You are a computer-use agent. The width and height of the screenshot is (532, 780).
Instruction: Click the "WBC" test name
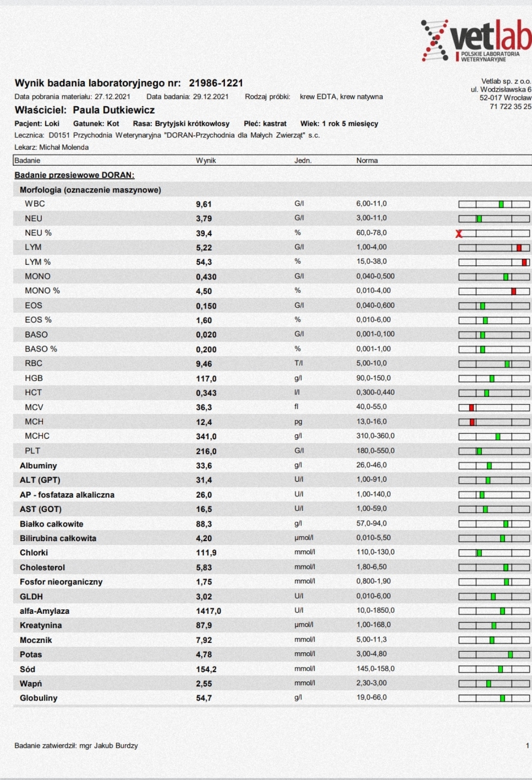(35, 204)
